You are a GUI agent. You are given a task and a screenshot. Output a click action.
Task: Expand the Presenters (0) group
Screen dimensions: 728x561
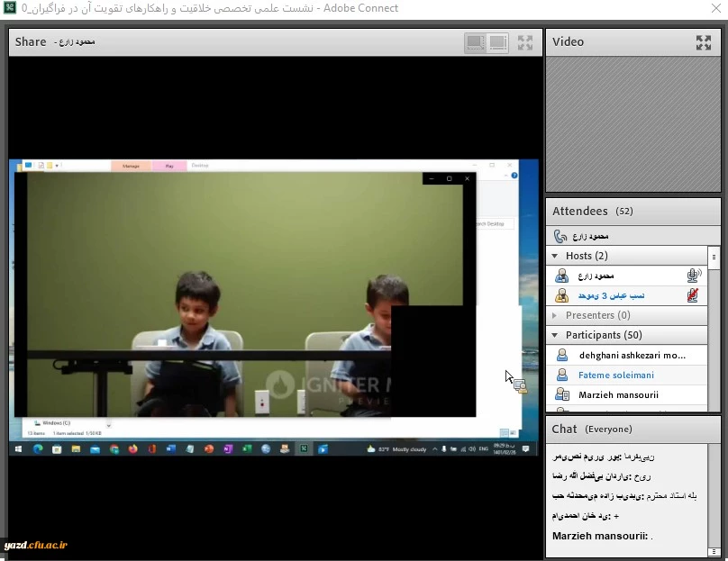coord(556,315)
